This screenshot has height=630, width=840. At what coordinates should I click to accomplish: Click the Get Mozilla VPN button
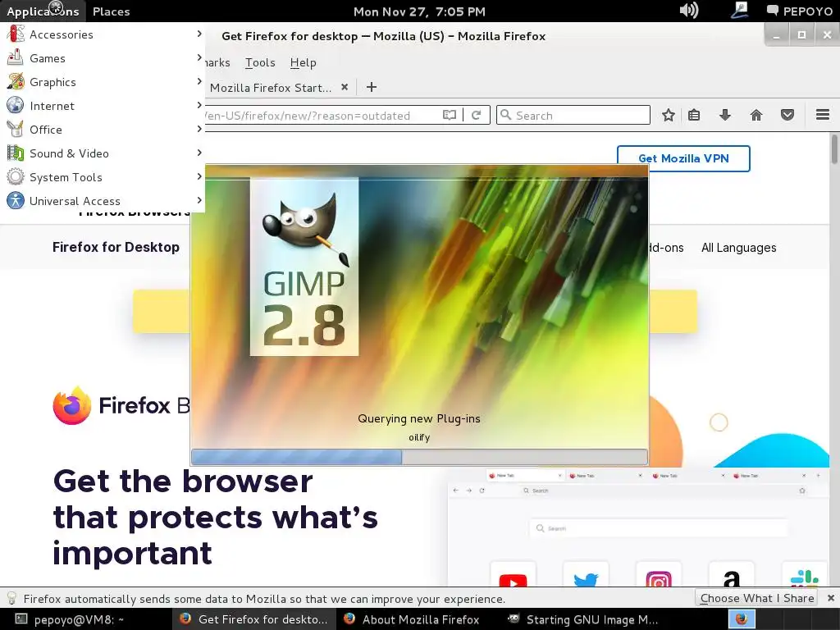[683, 158]
